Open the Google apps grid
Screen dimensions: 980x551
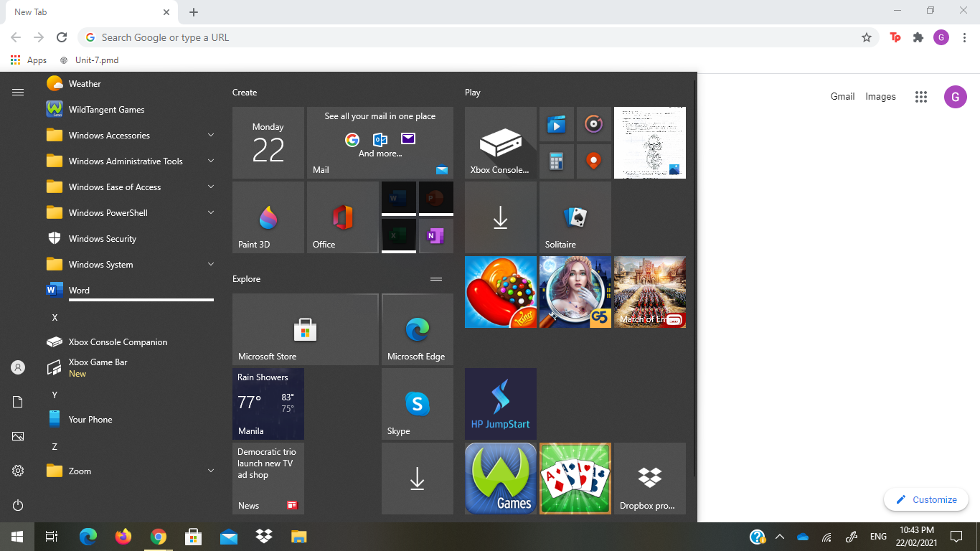click(921, 97)
